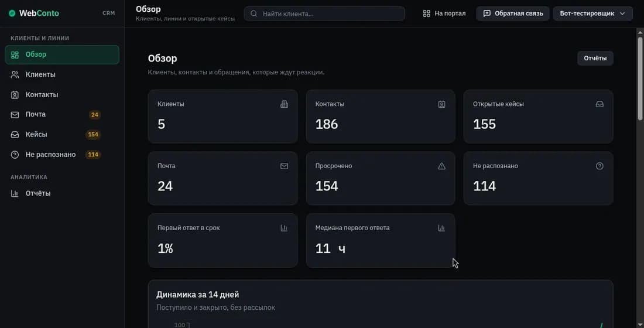Screen dimensions: 644x328
Task: Click the inbox icon on Открытые кейсы card
Action: (x=600, y=104)
